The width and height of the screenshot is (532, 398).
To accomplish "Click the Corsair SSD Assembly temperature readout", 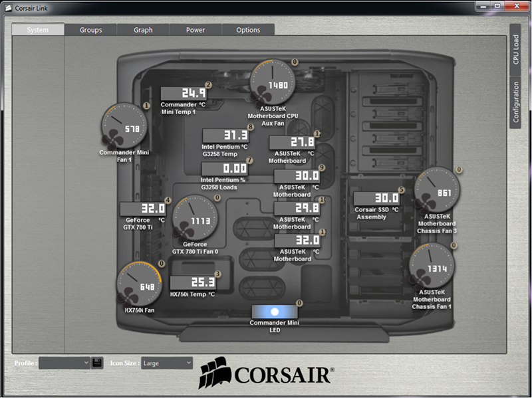I will [376, 198].
